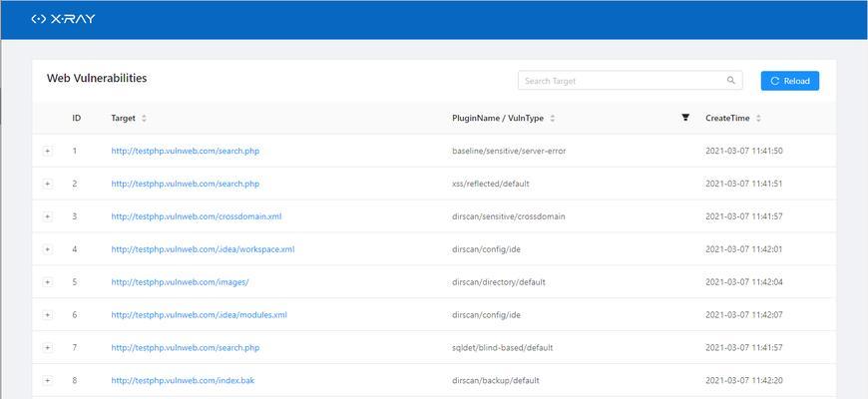Click timestamp 11:41:57 in row 3

(x=744, y=216)
